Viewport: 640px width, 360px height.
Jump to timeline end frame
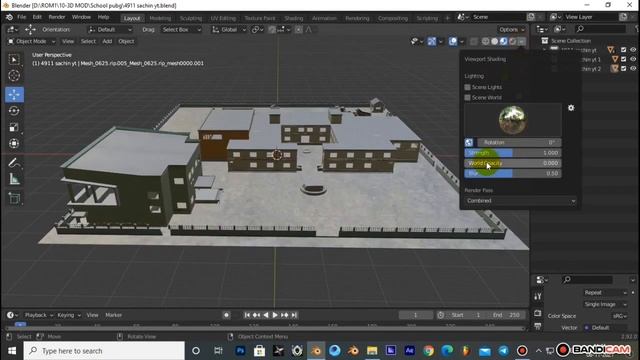(294, 315)
